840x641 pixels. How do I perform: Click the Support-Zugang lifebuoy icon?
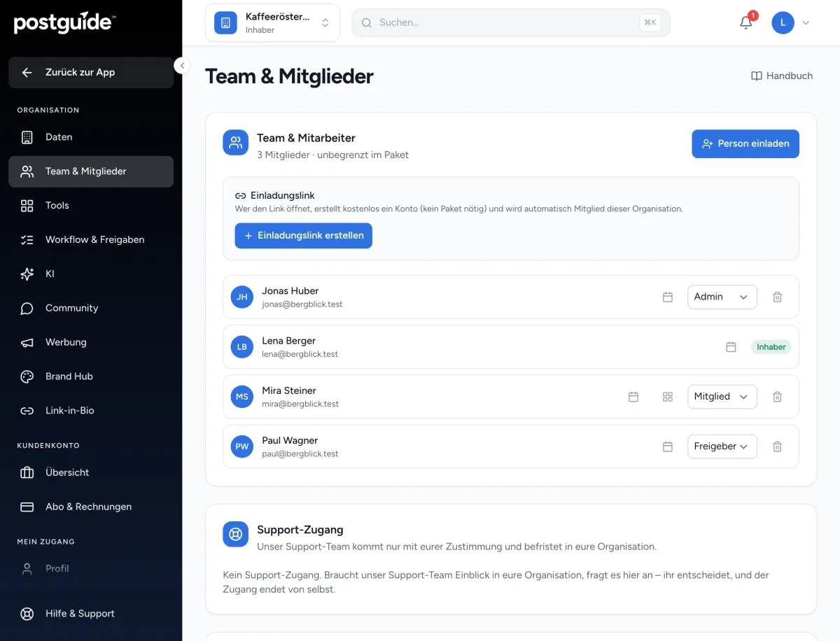(236, 534)
